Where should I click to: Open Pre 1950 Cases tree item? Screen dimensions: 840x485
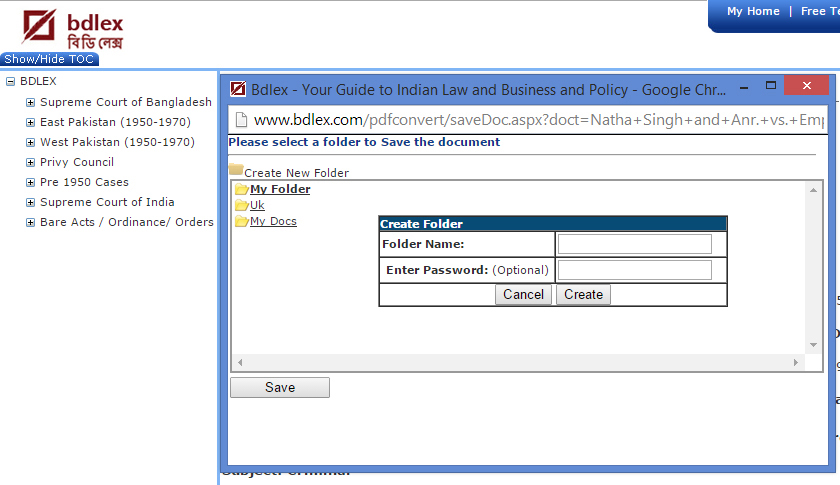(x=84, y=182)
